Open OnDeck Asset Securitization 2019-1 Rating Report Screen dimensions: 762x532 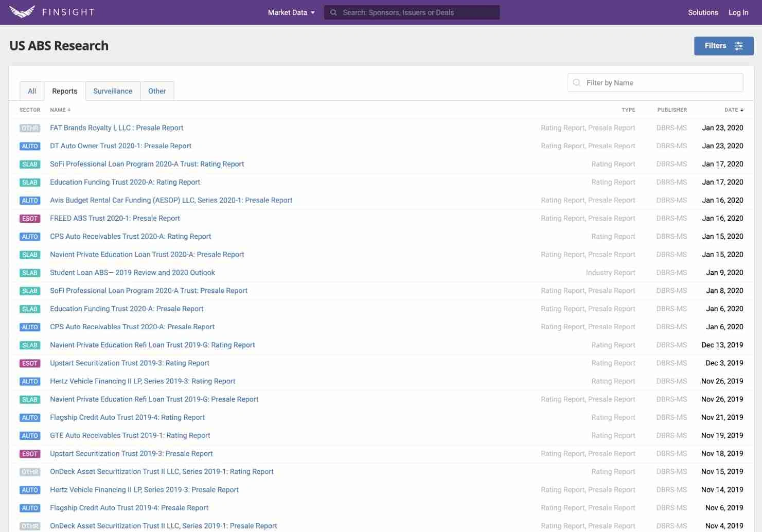[x=162, y=471]
